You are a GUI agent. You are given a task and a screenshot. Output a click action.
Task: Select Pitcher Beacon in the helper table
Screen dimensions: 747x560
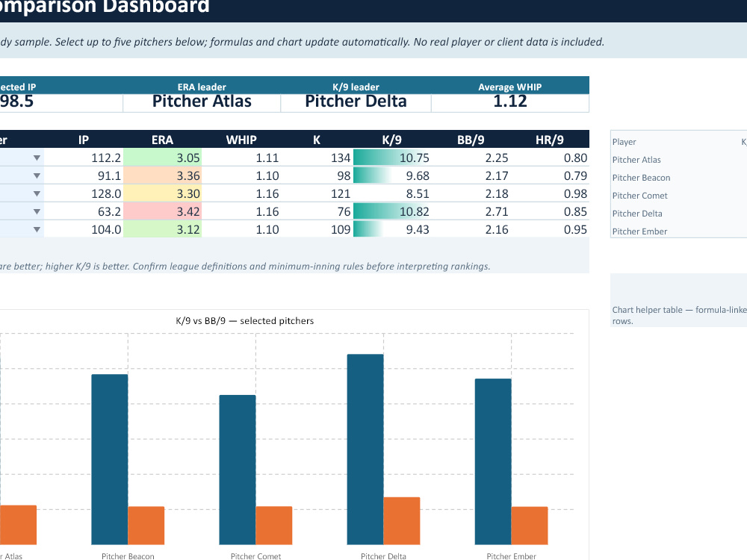pyautogui.click(x=641, y=178)
